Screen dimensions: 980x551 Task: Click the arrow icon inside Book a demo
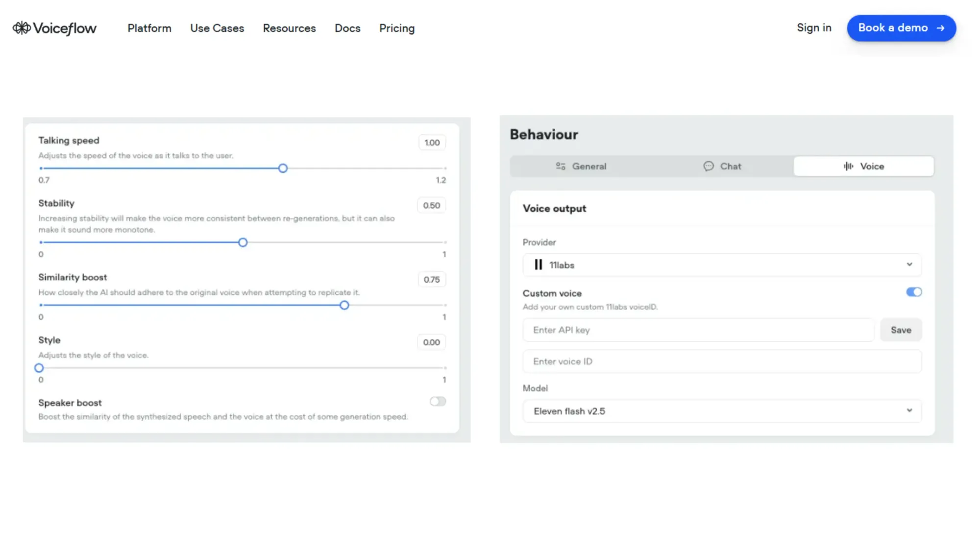click(x=940, y=28)
